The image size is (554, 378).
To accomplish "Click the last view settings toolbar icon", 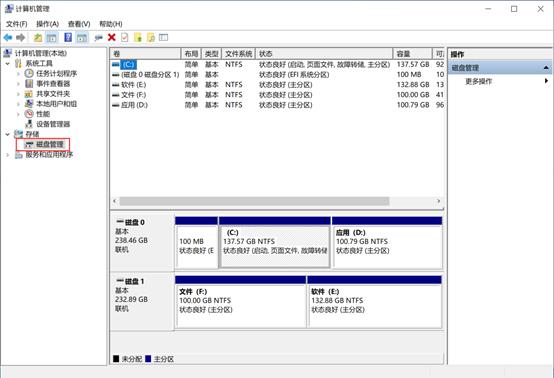I will coord(163,37).
